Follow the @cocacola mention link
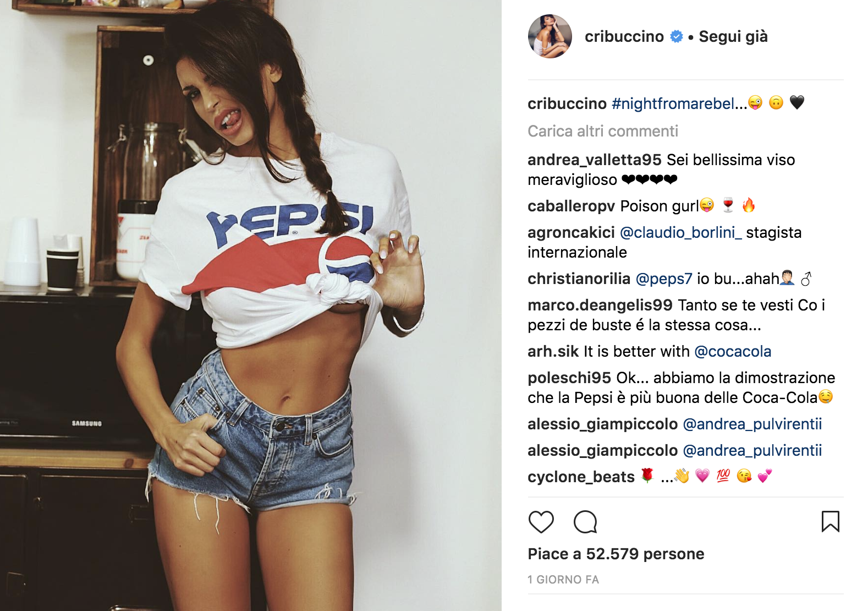Screen dimensions: 868x611 coord(733,351)
